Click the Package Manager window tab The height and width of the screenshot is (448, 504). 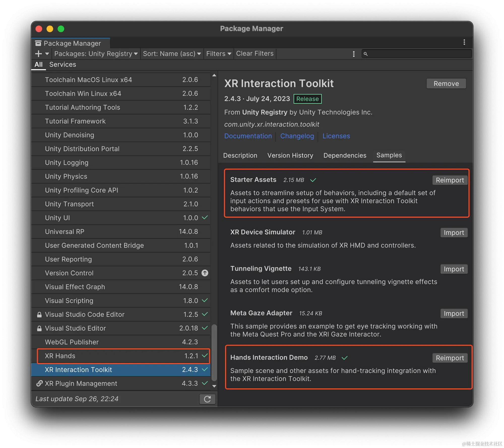(x=71, y=43)
